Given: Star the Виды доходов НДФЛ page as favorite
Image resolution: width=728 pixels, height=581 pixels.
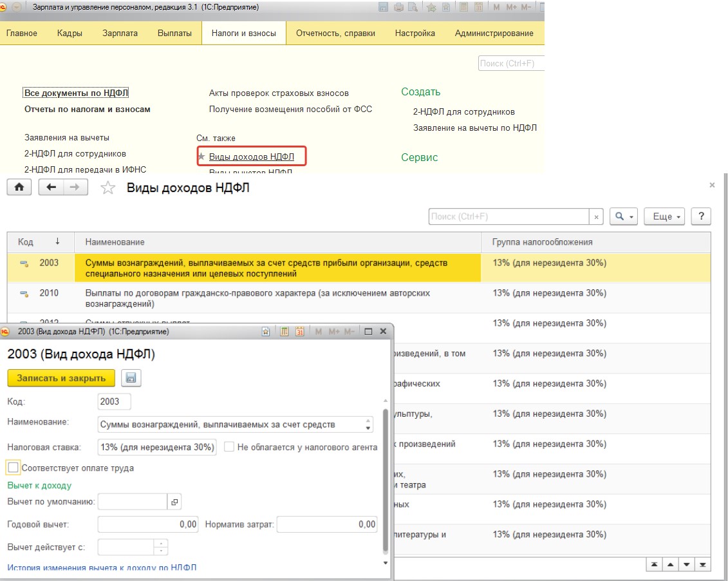Looking at the screenshot, I should point(107,187).
